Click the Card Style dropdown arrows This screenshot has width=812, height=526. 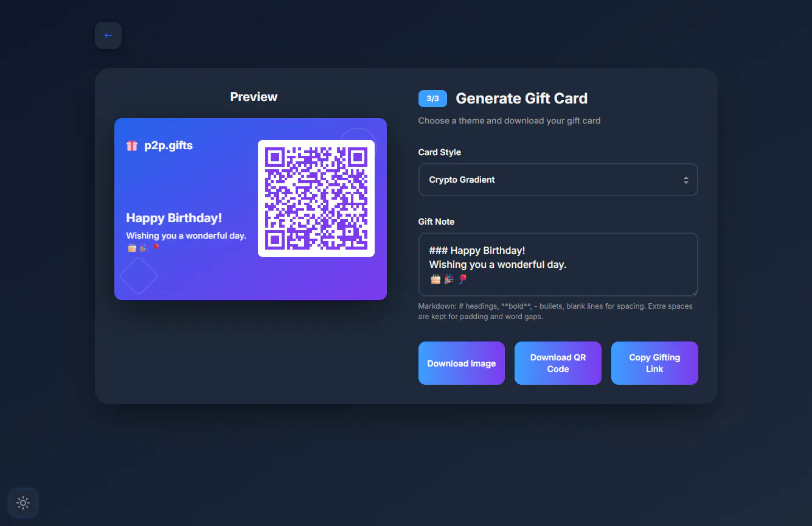[x=685, y=180]
